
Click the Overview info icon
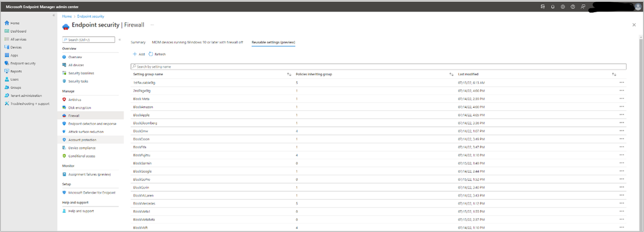[x=64, y=57]
